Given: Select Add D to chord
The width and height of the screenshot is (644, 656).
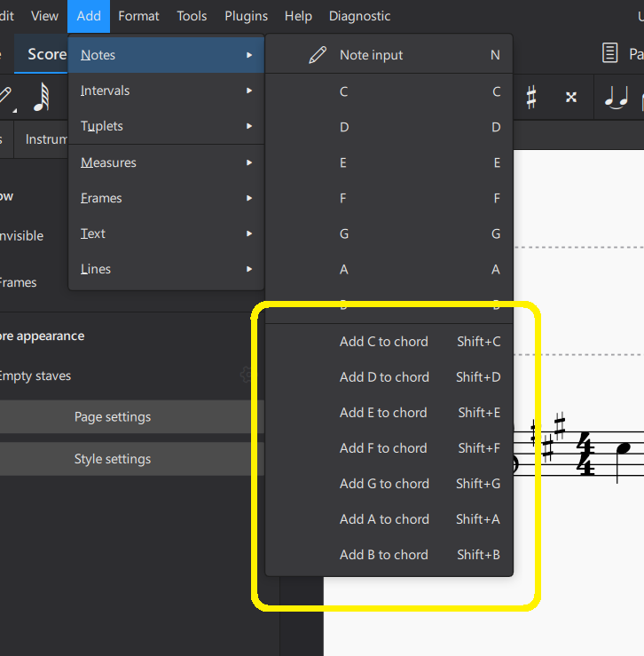Looking at the screenshot, I should click(x=389, y=377).
